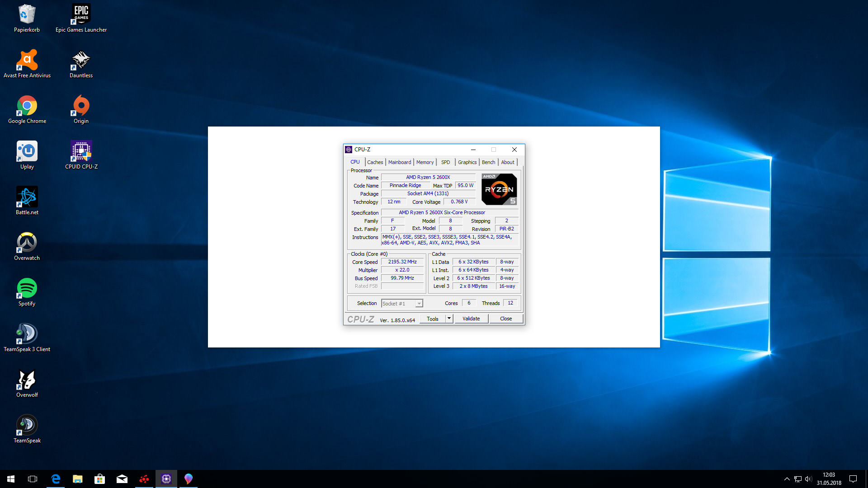Click the Validate button
This screenshot has height=488, width=868.
click(471, 319)
